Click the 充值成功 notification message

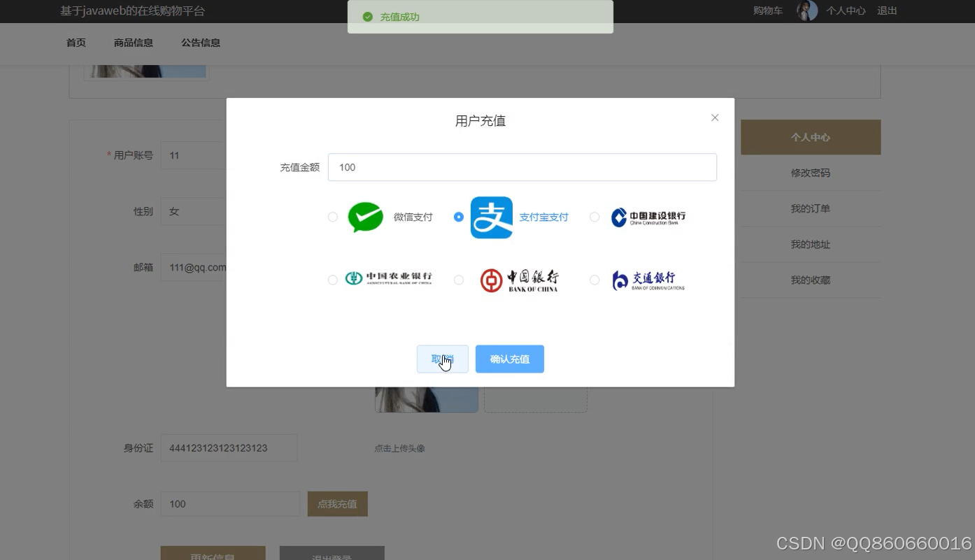(x=481, y=17)
